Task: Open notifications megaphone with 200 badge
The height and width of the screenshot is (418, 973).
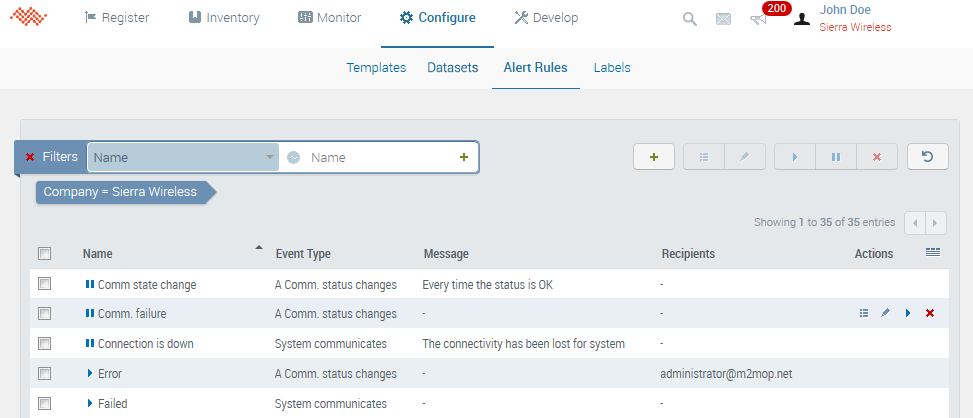Action: 759,19
